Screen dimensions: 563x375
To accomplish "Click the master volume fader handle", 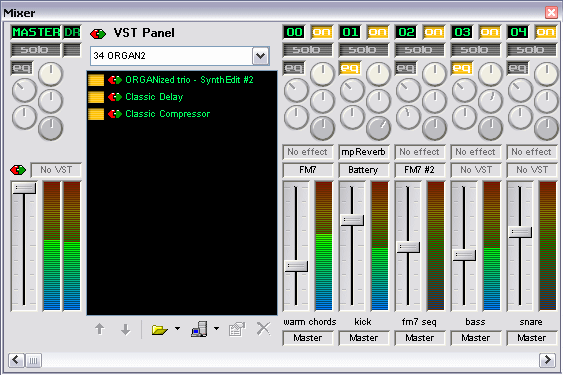I will 24,188.
